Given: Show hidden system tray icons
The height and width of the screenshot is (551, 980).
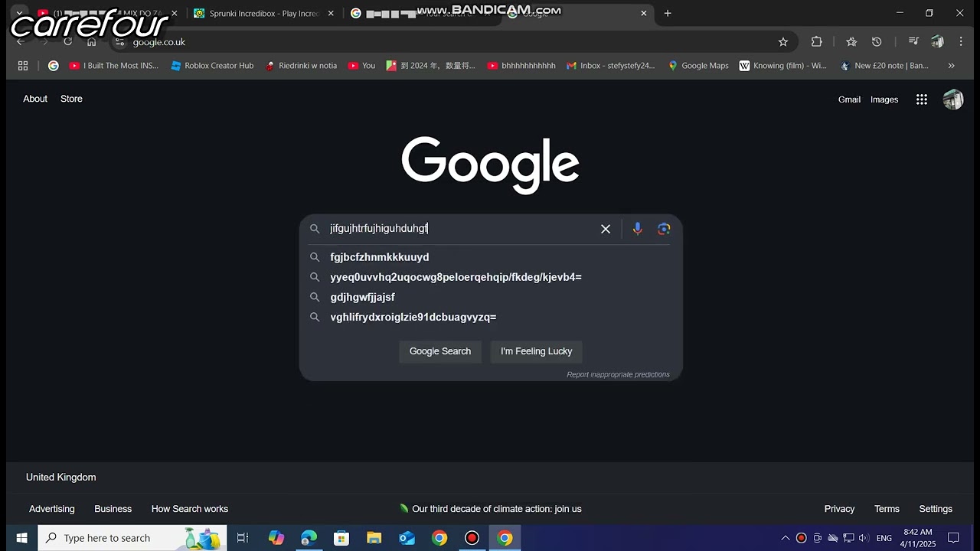Looking at the screenshot, I should [785, 538].
